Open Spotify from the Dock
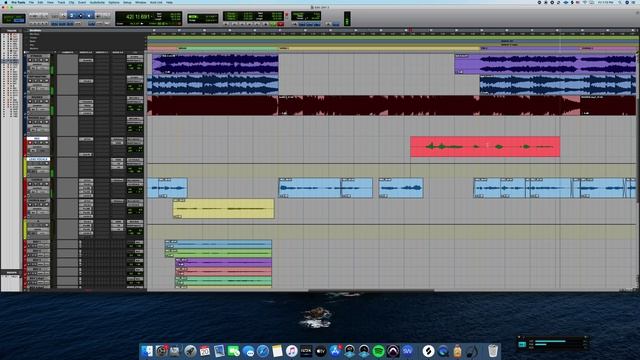The width and height of the screenshot is (640, 360). point(378,351)
